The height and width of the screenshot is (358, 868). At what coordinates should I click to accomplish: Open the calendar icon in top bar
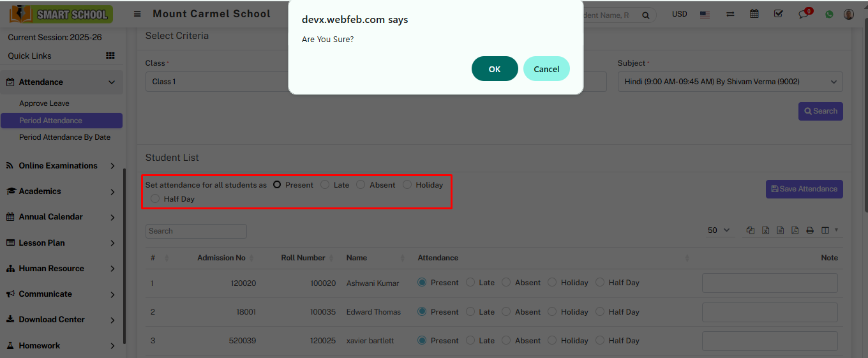pos(754,14)
